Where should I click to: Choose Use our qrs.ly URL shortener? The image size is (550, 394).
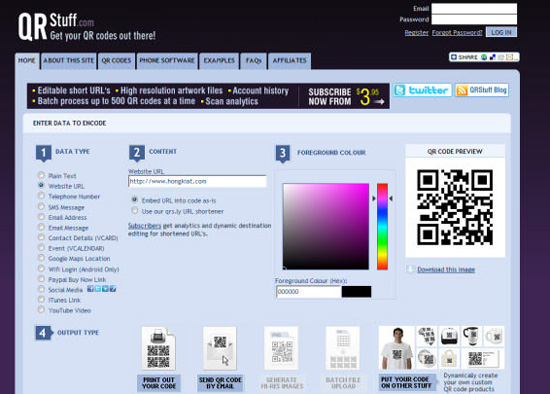coord(134,211)
